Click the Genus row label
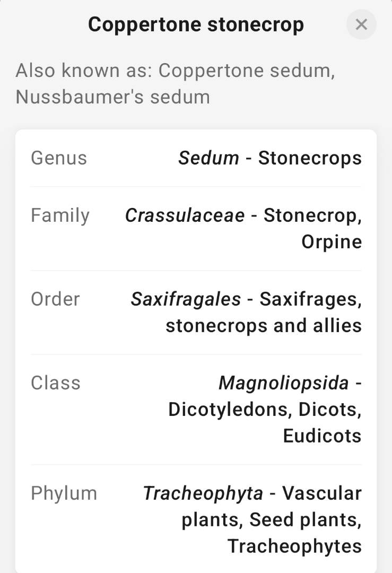This screenshot has width=392, height=573. (x=59, y=158)
